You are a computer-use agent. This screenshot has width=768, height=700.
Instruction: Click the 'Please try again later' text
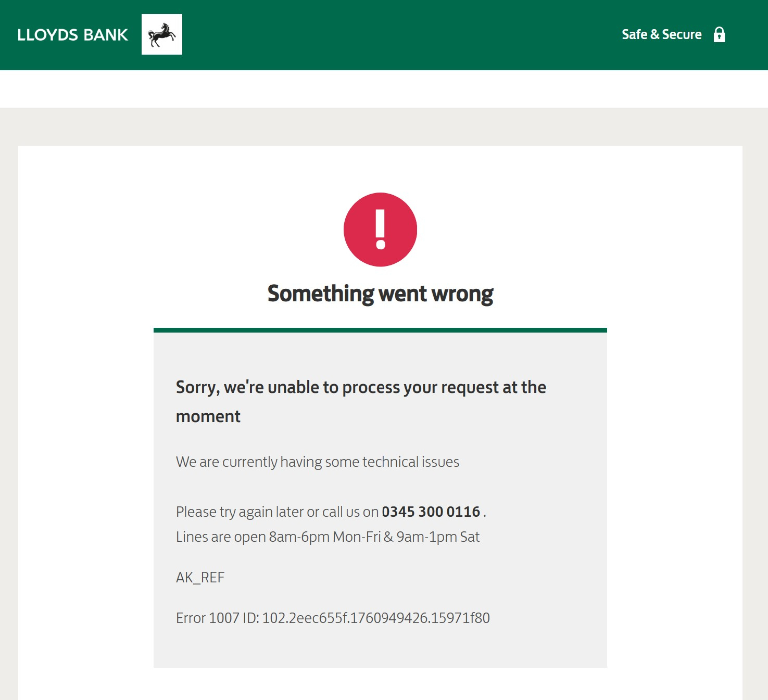pyautogui.click(x=277, y=512)
